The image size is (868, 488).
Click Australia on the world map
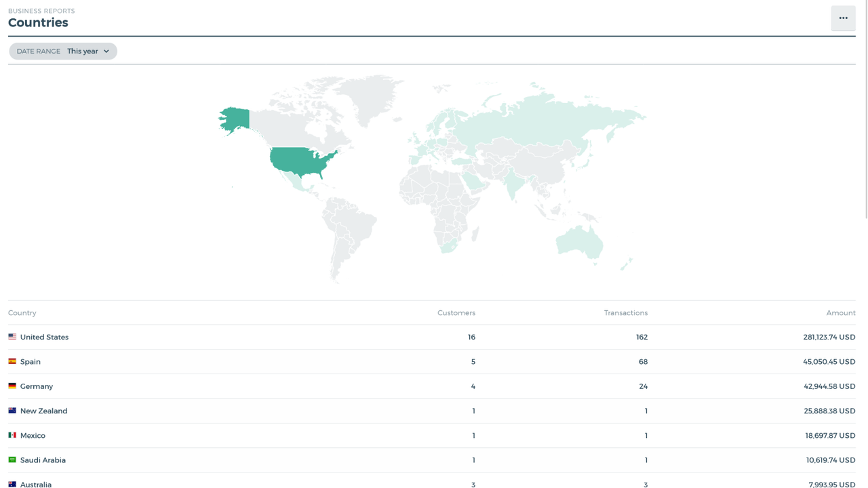click(580, 242)
